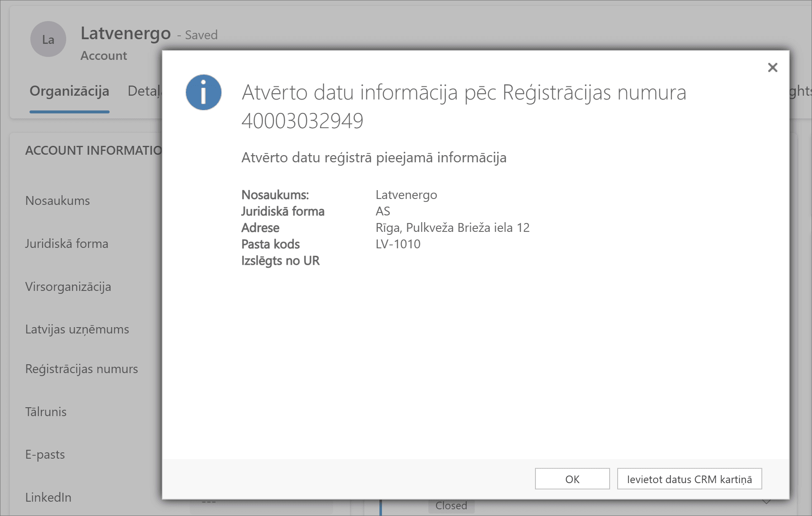
Task: Expand the chevron beside the Closed status
Action: pyautogui.click(x=766, y=502)
